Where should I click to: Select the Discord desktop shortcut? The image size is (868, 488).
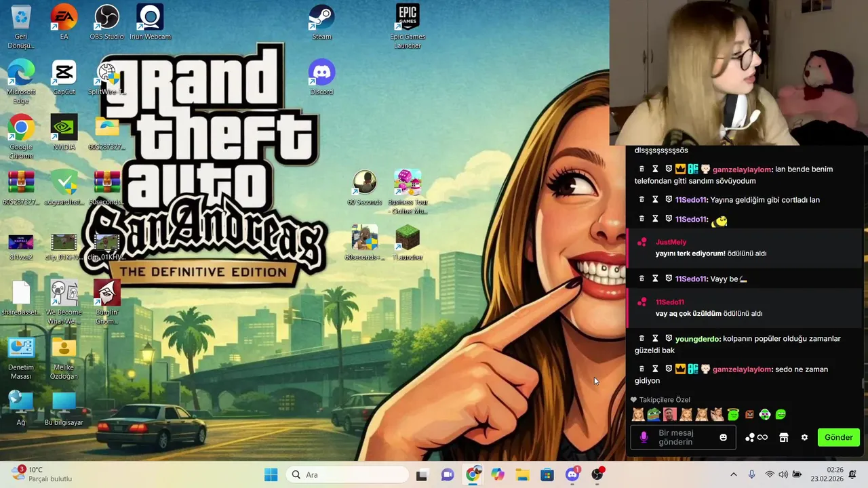coord(321,78)
